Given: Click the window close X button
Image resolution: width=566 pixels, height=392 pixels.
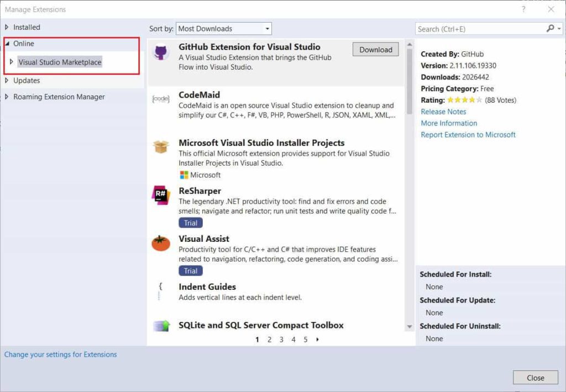Looking at the screenshot, I should pyautogui.click(x=551, y=9).
